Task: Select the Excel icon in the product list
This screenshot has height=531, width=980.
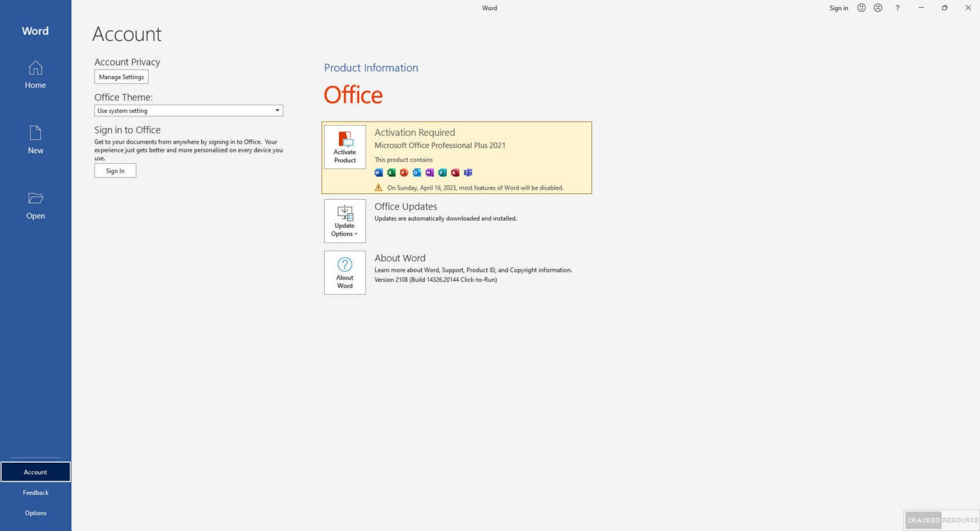Action: [391, 172]
